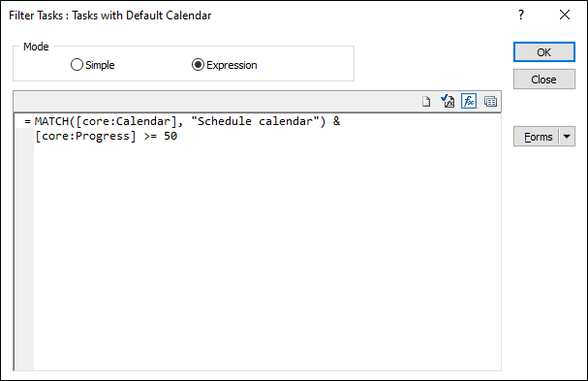Open the forms list window icon
The width and height of the screenshot is (588, 381).
tap(490, 102)
